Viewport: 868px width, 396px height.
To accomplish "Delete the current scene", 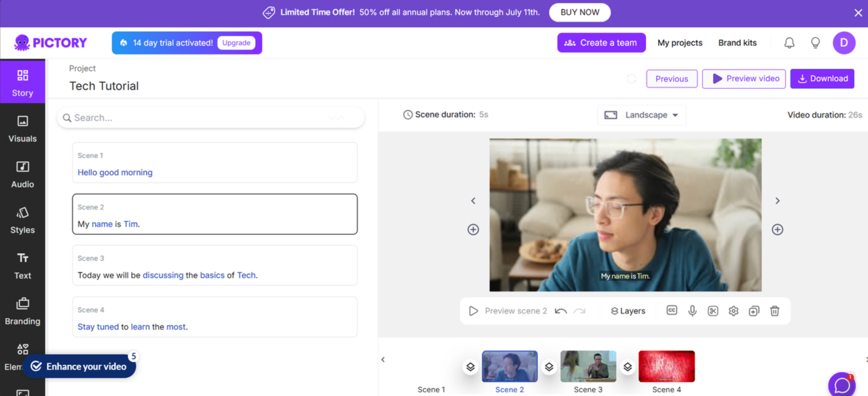I will click(x=775, y=311).
